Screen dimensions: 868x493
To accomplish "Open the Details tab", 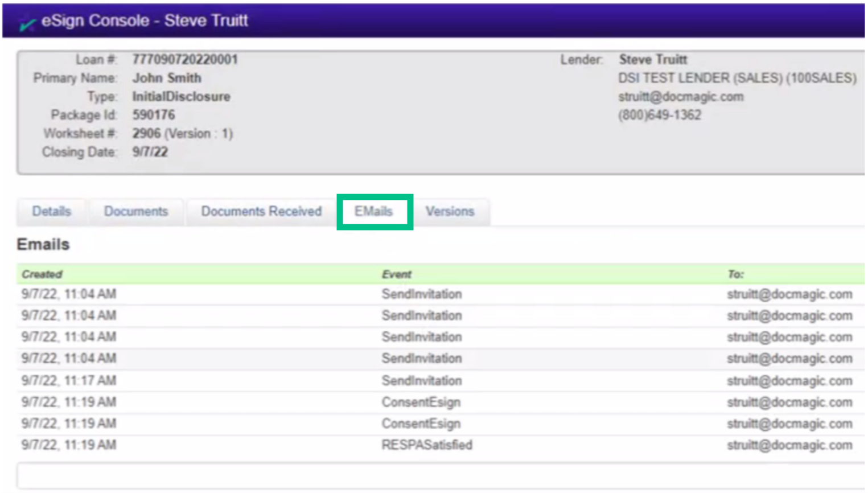I will (x=52, y=211).
